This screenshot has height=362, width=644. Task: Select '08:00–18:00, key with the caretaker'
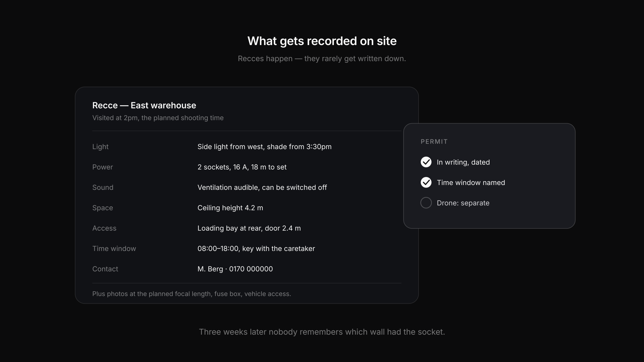(x=256, y=248)
